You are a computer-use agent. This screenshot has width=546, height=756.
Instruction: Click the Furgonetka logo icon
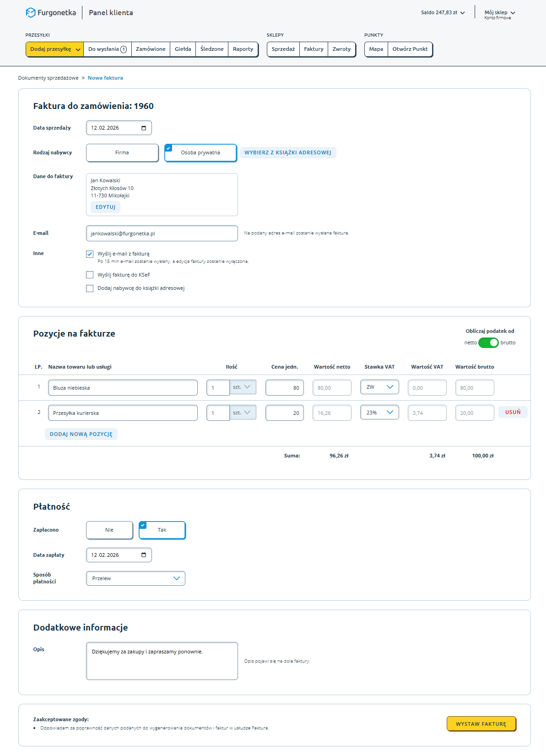31,13
